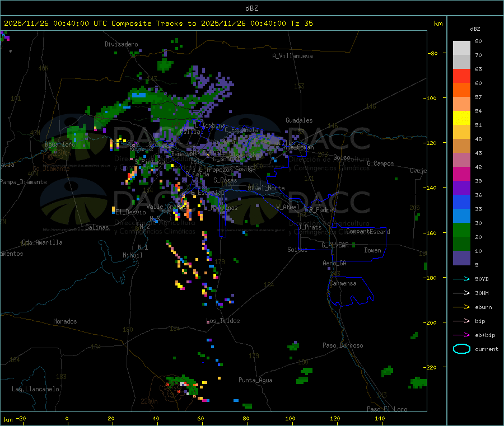Viewport: 504px width, 426px height.
Task: Click the J_Prats map label
Action: 310,227
